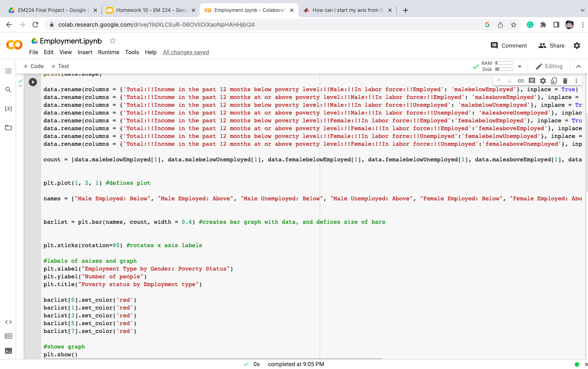Move the cell down

(509, 80)
